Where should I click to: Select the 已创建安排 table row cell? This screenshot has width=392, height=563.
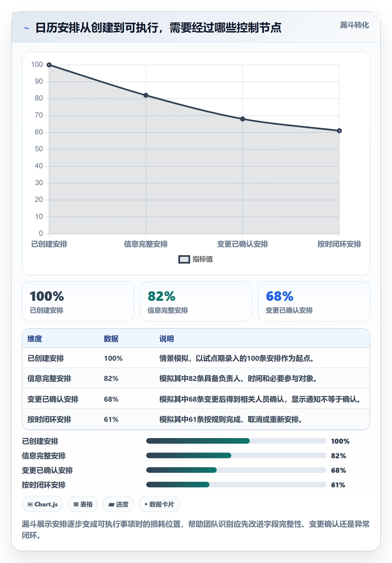tap(46, 358)
